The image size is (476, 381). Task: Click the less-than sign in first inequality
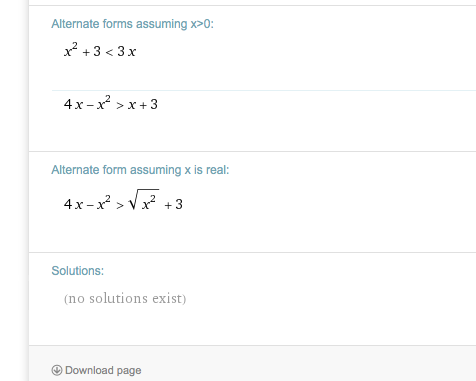click(x=109, y=52)
